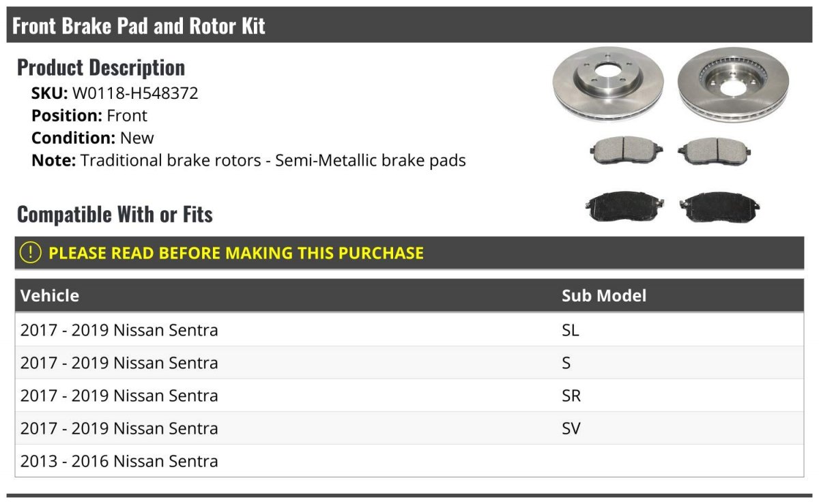819x504 pixels.
Task: Select the upper-left gray brake pad image
Action: 626,151
